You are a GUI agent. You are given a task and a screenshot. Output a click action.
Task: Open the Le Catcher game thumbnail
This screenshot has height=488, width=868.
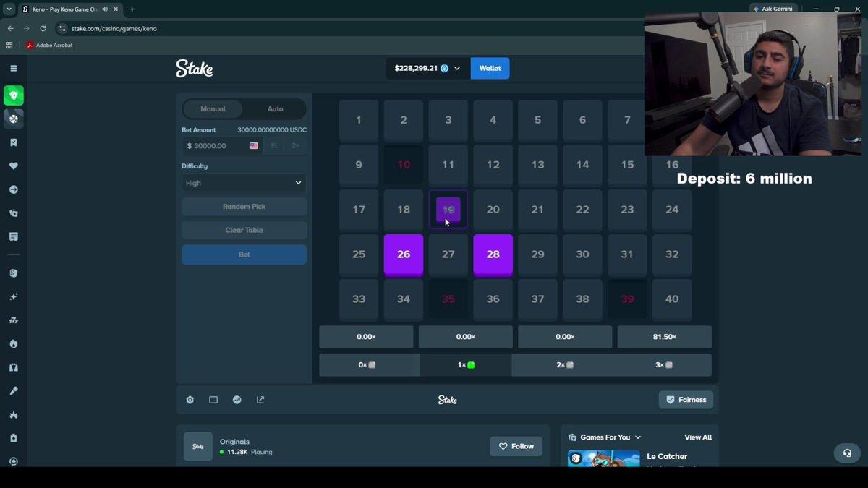tap(604, 458)
